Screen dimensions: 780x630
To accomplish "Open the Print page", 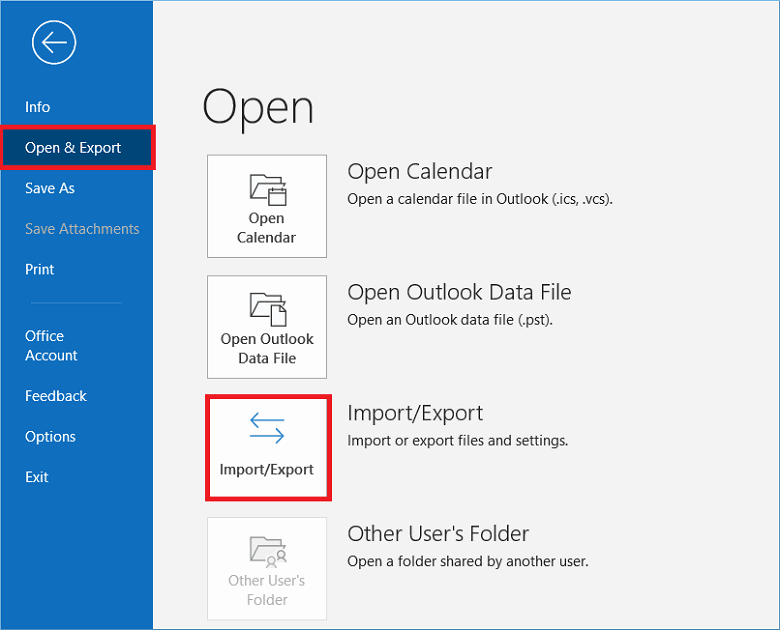I will pos(40,269).
